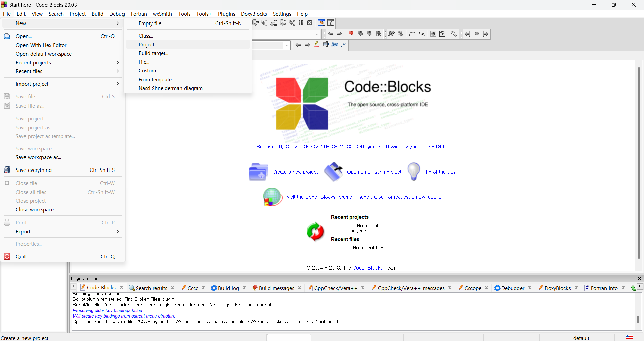
Task: Open the Plugins menu
Action: (x=227, y=14)
